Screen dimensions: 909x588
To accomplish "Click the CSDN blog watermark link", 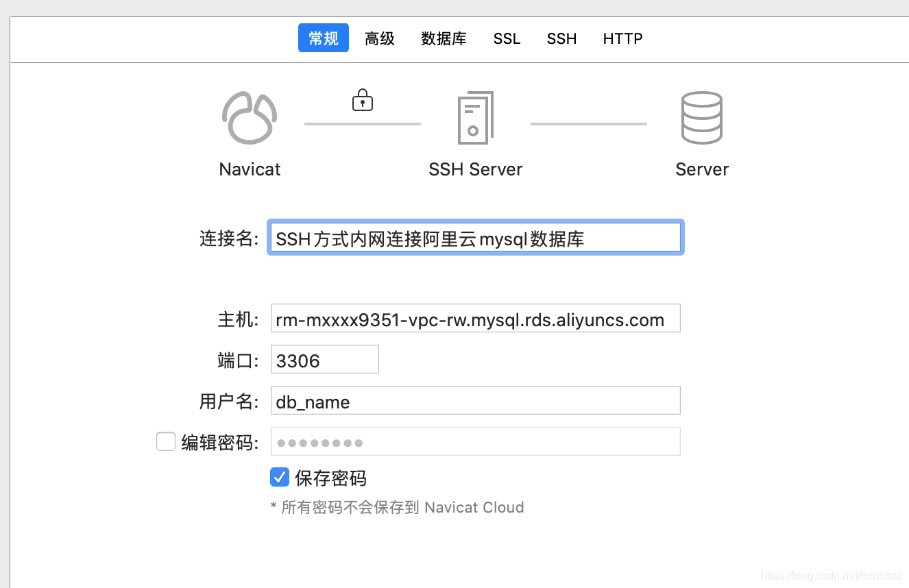I will pos(832,576).
